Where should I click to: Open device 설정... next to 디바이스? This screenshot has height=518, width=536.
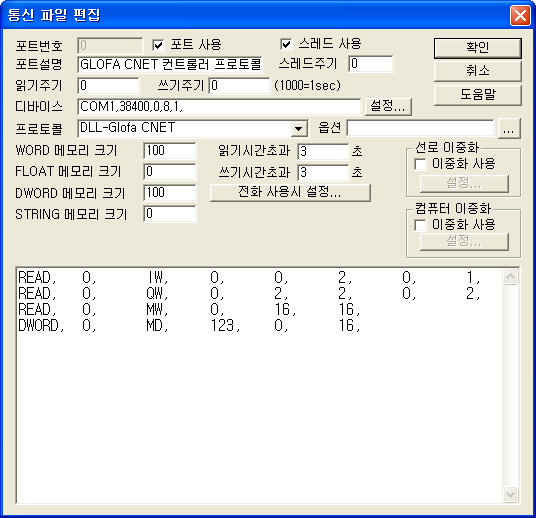[x=388, y=106]
